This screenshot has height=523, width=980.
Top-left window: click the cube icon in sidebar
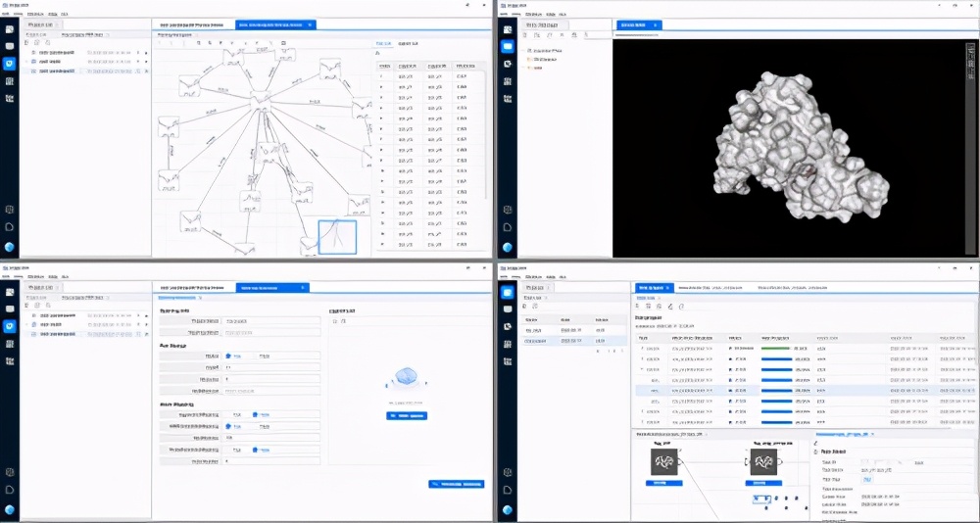pyautogui.click(x=10, y=210)
